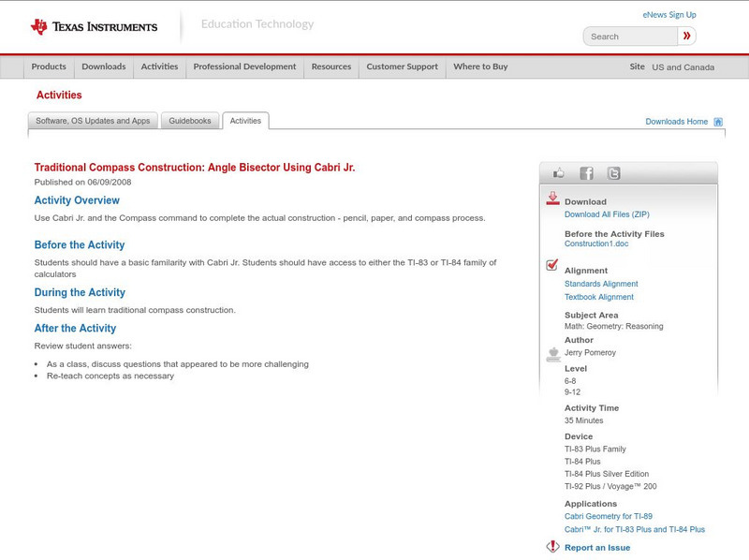Click the thumbs-up like icon
Screen dimensions: 749x560
[559, 173]
